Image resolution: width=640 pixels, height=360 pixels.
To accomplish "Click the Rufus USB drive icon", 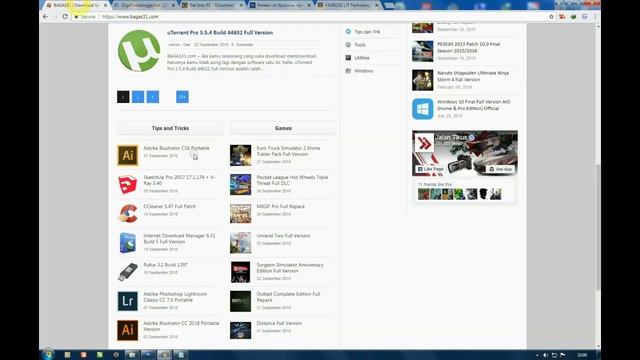I will (x=128, y=272).
